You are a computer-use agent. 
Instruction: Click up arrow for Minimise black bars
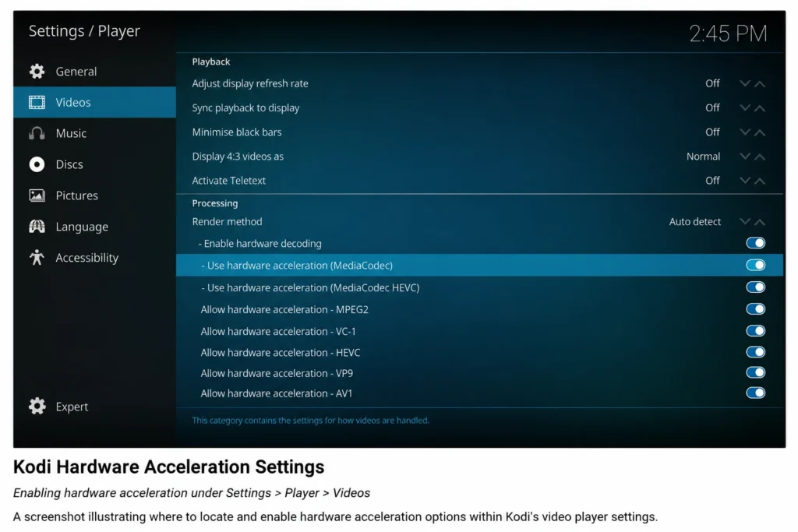(x=760, y=132)
